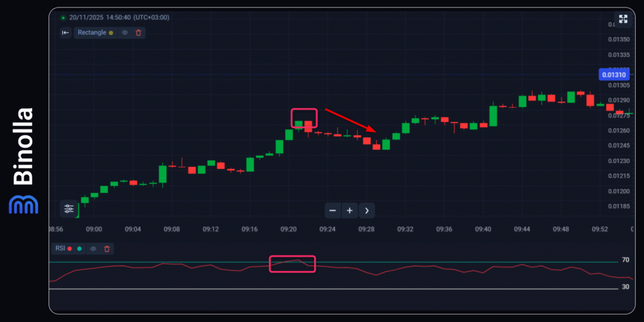Collapse the drawings toolbar with arrow

65,33
